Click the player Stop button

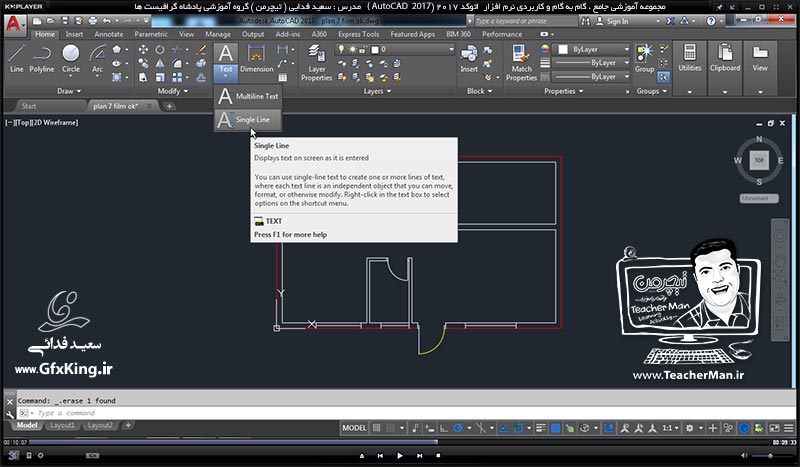[x=438, y=455]
